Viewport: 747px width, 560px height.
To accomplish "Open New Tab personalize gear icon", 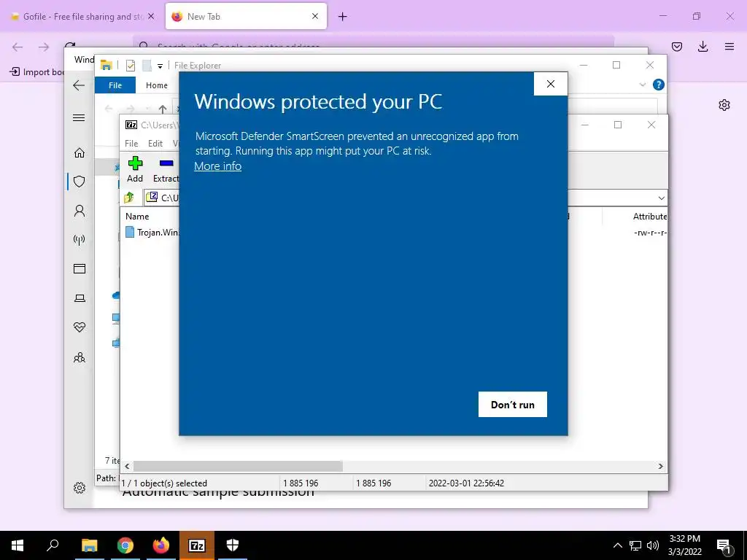I will pos(724,105).
